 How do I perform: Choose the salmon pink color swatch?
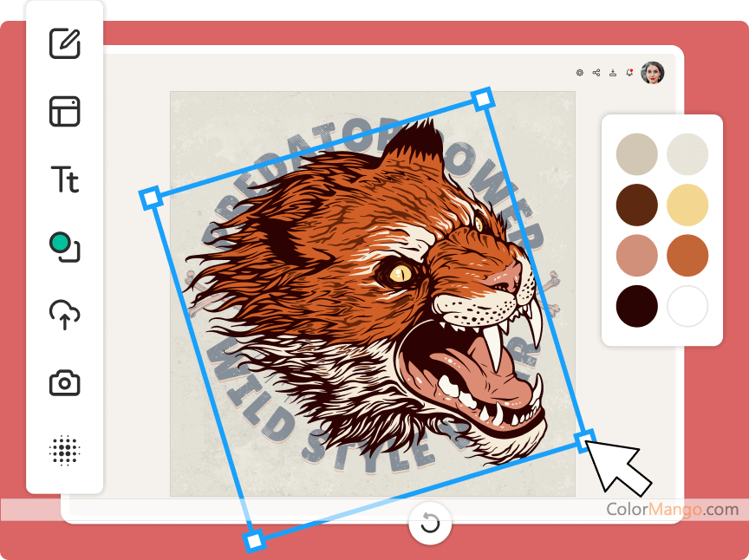637,256
